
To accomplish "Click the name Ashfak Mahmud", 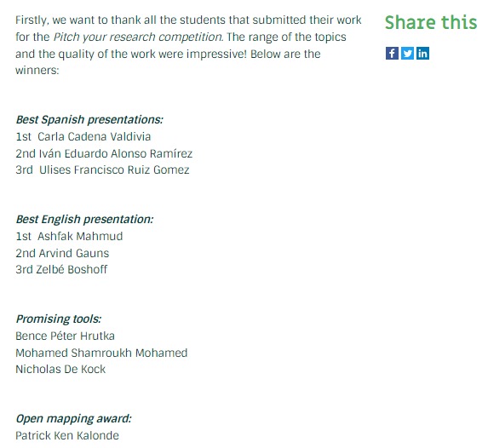I will (x=80, y=236).
